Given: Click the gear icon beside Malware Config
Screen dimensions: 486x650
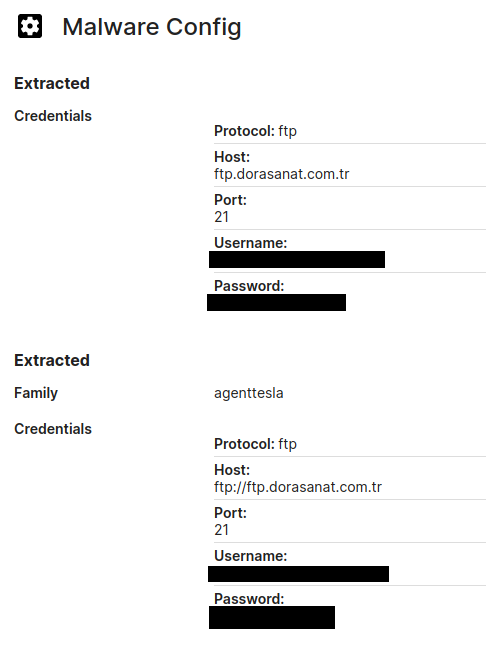Looking at the screenshot, I should pyautogui.click(x=30, y=27).
